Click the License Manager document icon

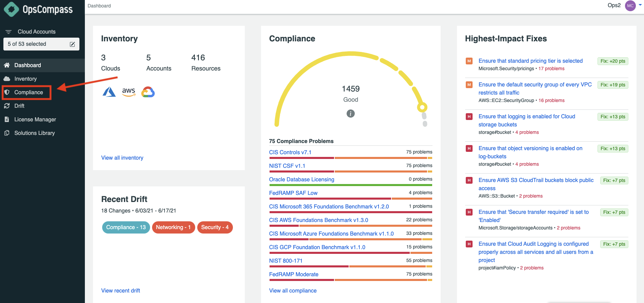pyautogui.click(x=7, y=119)
